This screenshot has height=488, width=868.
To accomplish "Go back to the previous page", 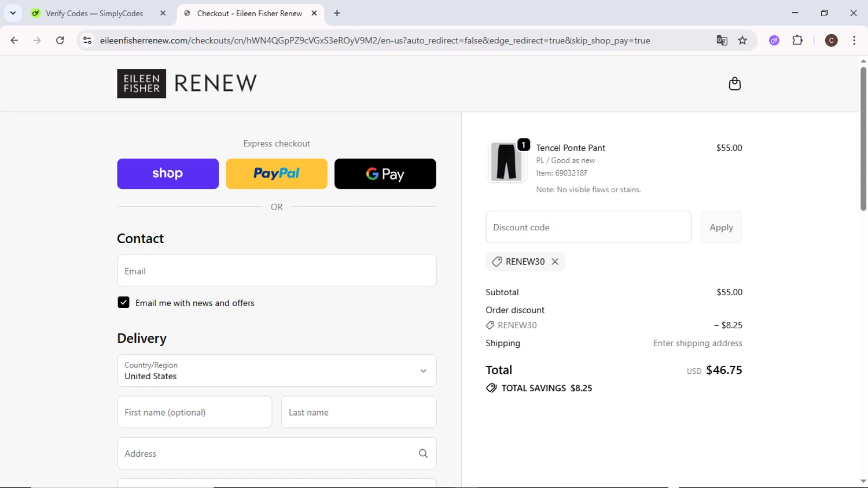I will click(14, 41).
